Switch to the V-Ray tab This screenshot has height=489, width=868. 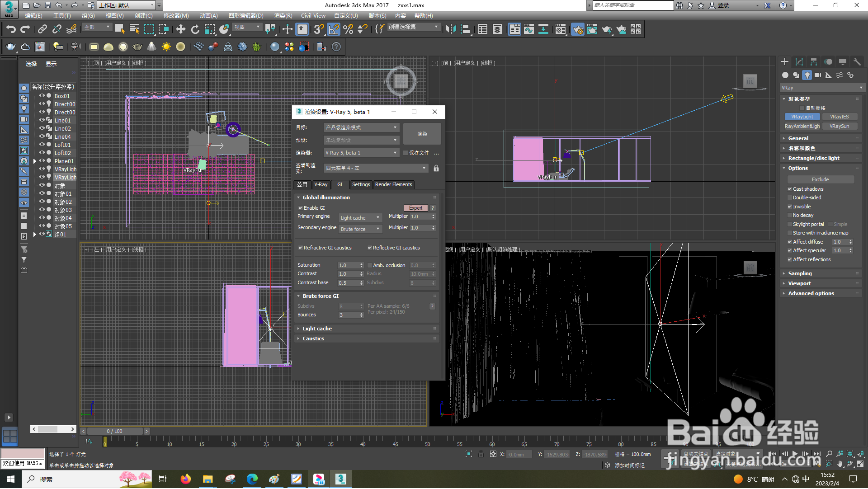[321, 184]
